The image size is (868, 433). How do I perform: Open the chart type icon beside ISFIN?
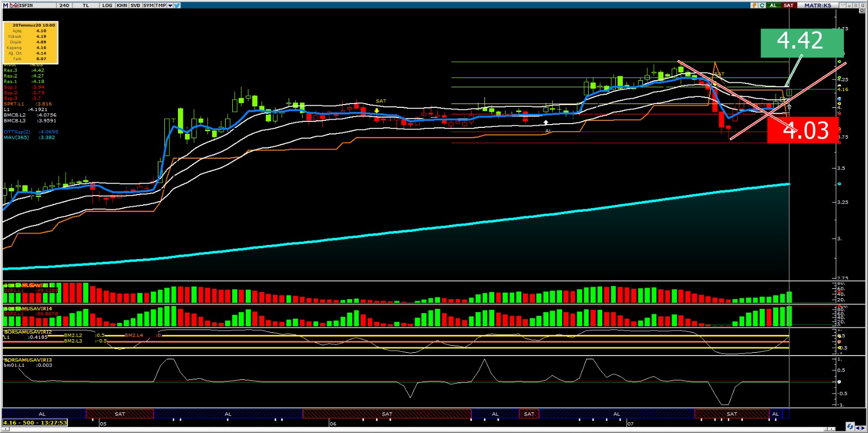click(x=14, y=5)
